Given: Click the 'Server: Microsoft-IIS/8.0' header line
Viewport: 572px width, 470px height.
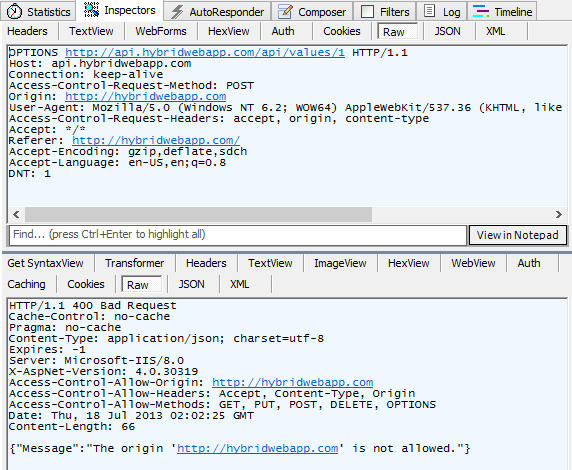Looking at the screenshot, I should tap(96, 361).
